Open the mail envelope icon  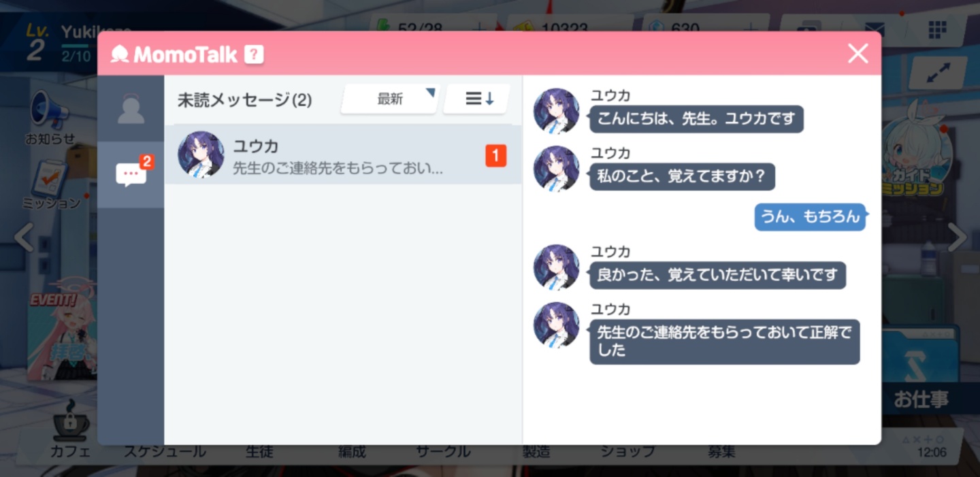click(x=875, y=29)
